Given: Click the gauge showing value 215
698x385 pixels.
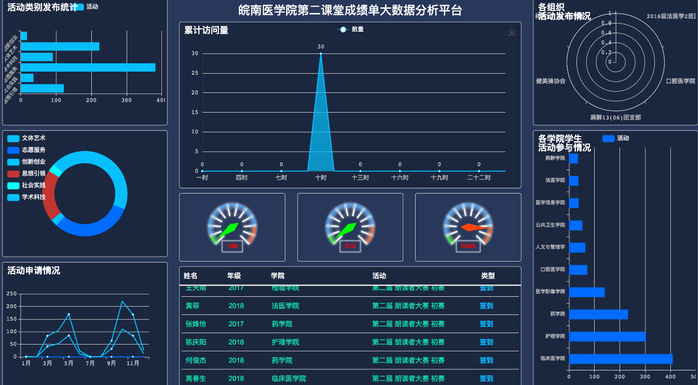Looking at the screenshot, I should (x=350, y=227).
